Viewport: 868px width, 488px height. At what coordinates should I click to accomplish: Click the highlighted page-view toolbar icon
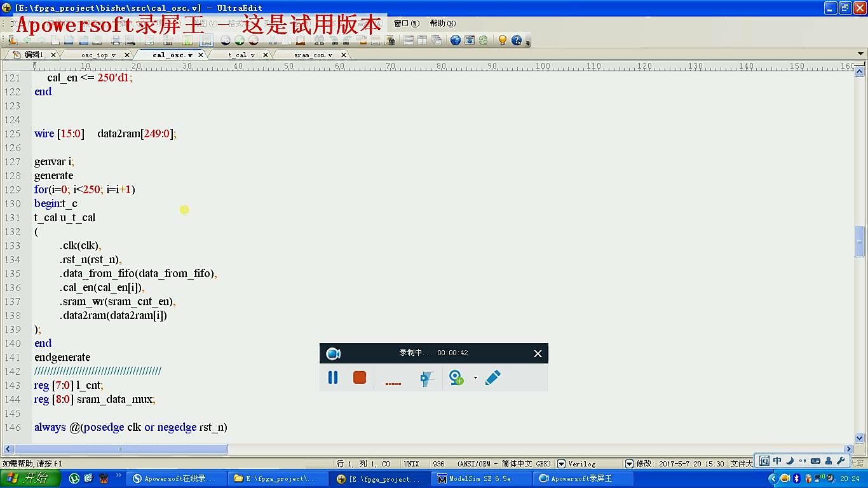click(207, 40)
